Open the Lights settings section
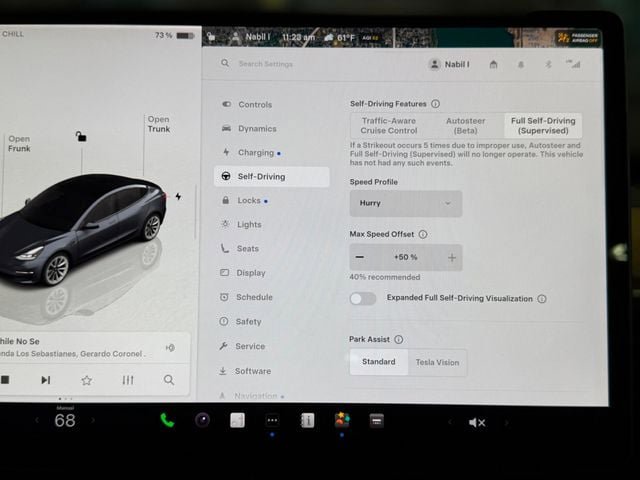The image size is (640, 480). [x=241, y=224]
